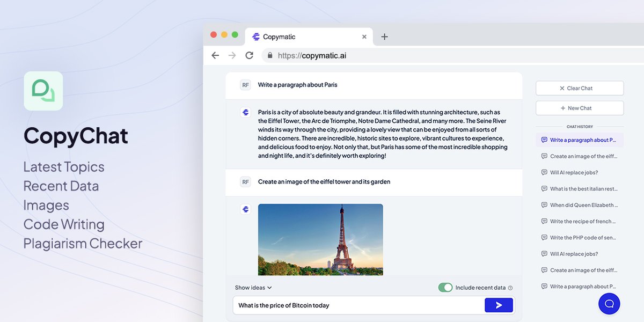Click the Copymatic avatar beside the generated image
This screenshot has height=322, width=644.
click(245, 209)
